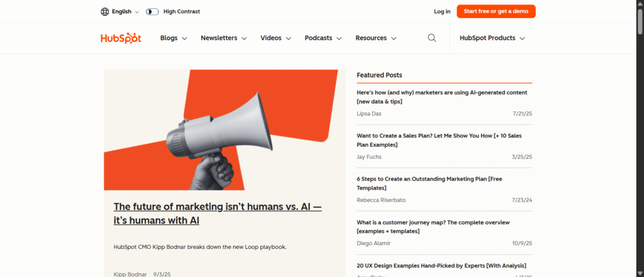Image resolution: width=644 pixels, height=277 pixels.
Task: Open the Videos menu
Action: coord(275,38)
